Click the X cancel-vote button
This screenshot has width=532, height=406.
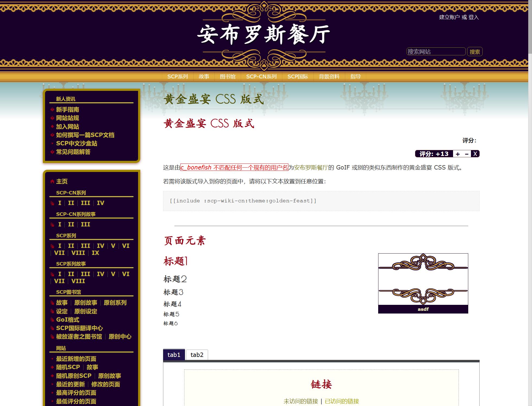pyautogui.click(x=475, y=154)
